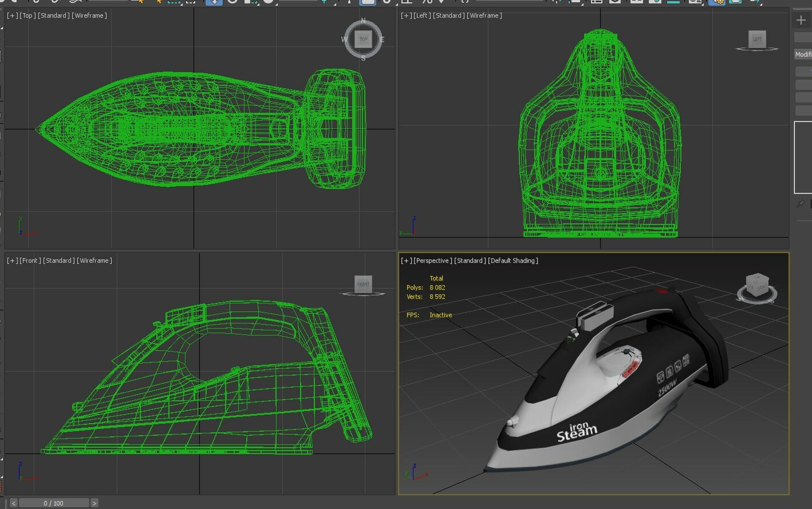Open the Create panel plus icon
The image size is (812, 509).
(801, 21)
